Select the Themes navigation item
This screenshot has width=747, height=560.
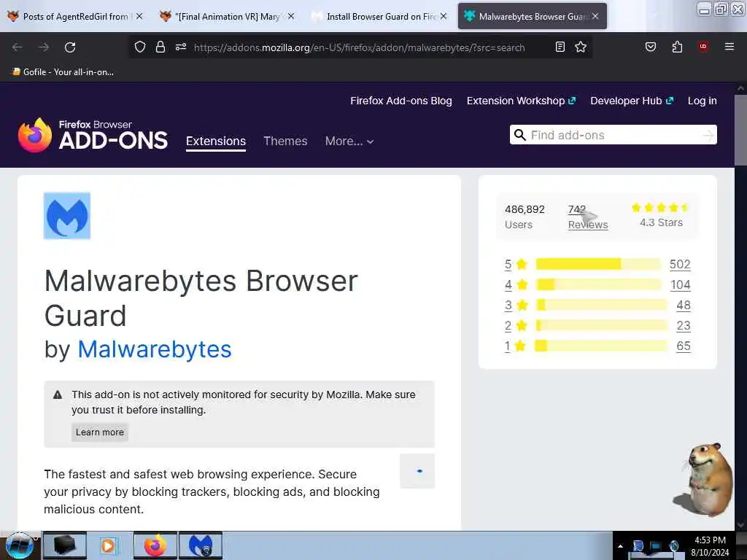285,141
